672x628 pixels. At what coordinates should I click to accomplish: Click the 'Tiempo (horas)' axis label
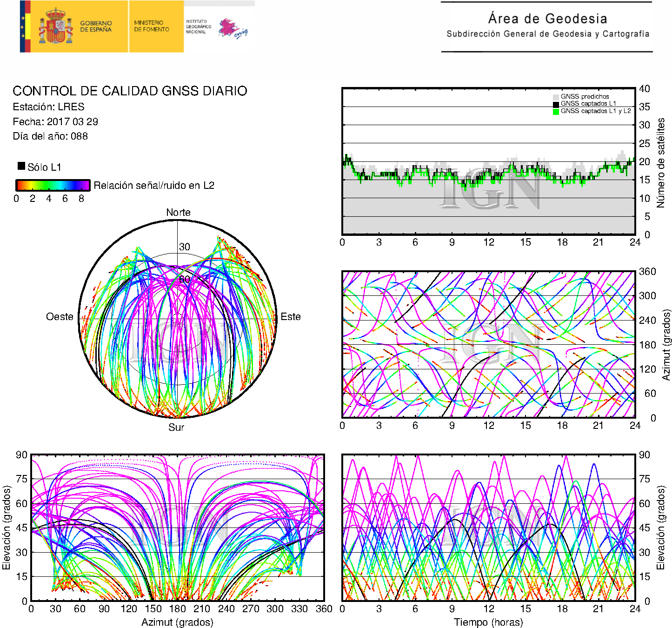click(x=488, y=622)
